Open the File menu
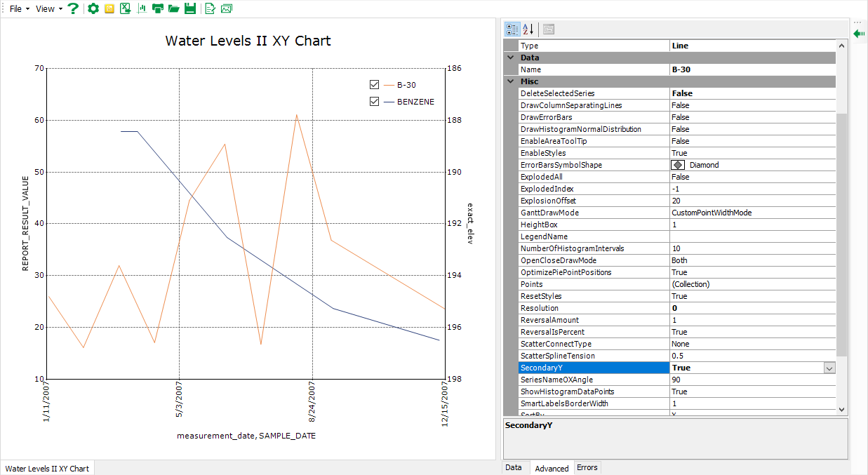Image resolution: width=868 pixels, height=475 pixels. click(19, 8)
